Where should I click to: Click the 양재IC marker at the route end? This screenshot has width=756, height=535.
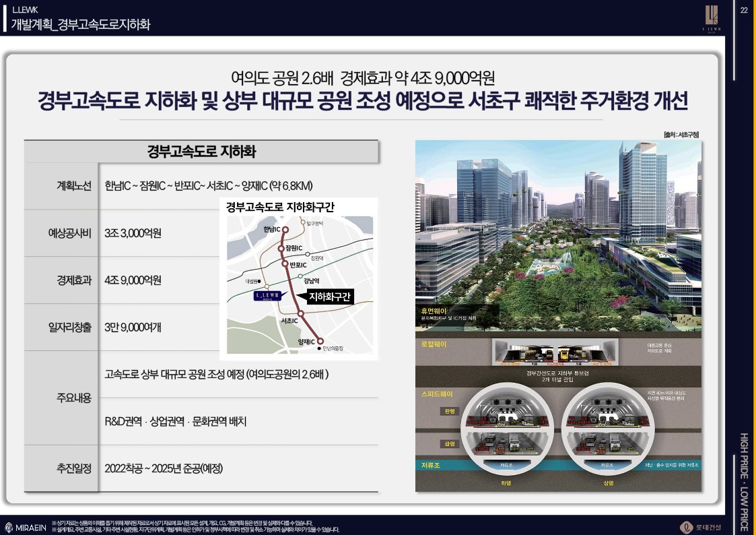point(320,341)
